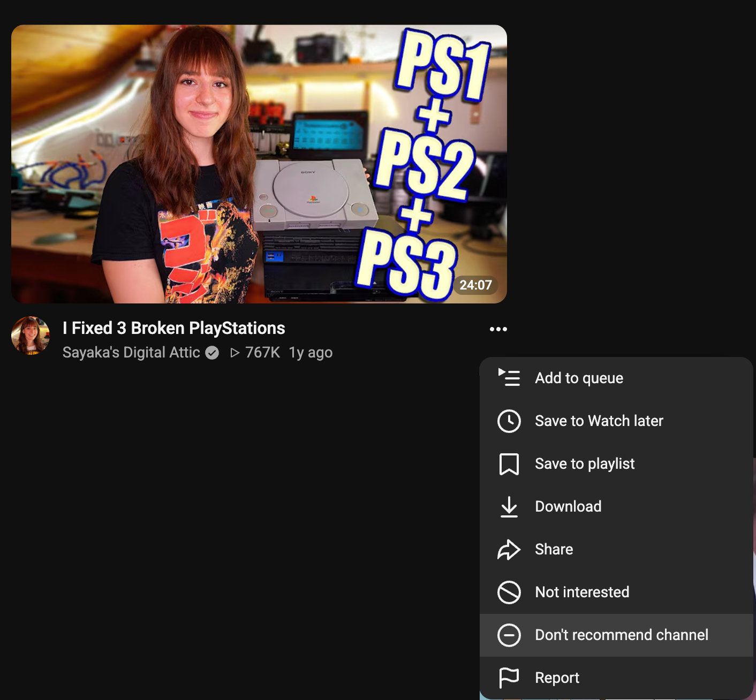Select Save to Watch later

tap(616, 421)
